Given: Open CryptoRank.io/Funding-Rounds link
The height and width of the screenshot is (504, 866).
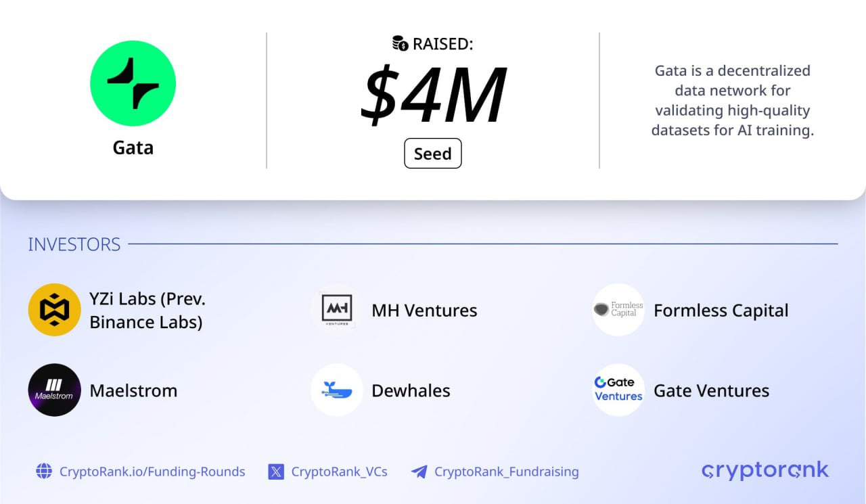Looking at the screenshot, I should click(152, 472).
